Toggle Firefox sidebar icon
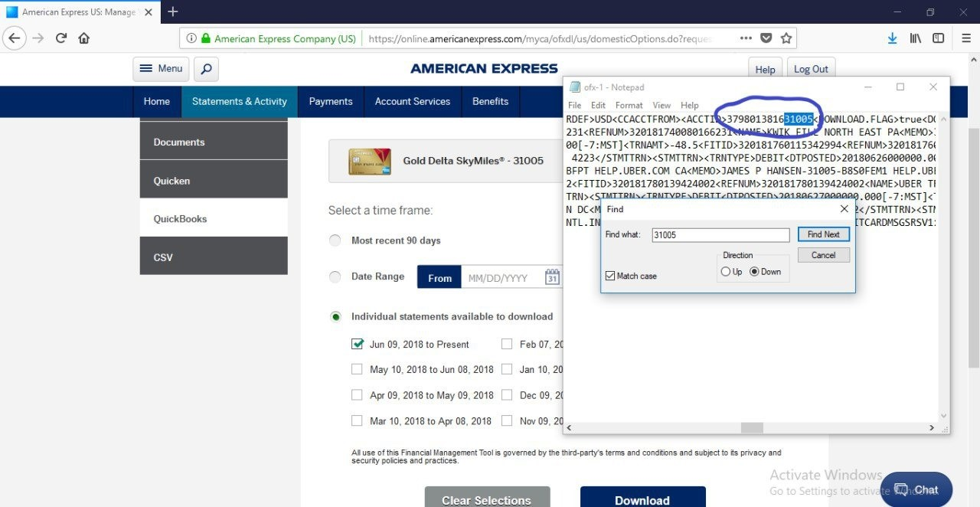 938,38
